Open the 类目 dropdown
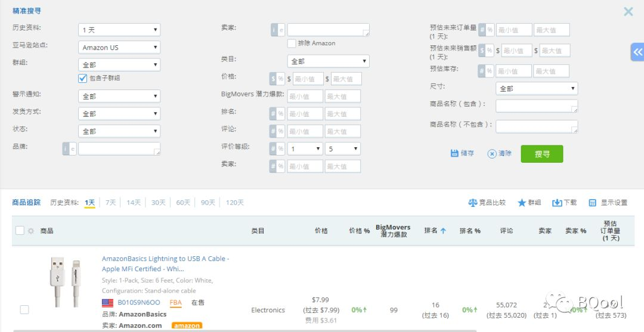Screen dimensions: 644x332 (x=328, y=61)
